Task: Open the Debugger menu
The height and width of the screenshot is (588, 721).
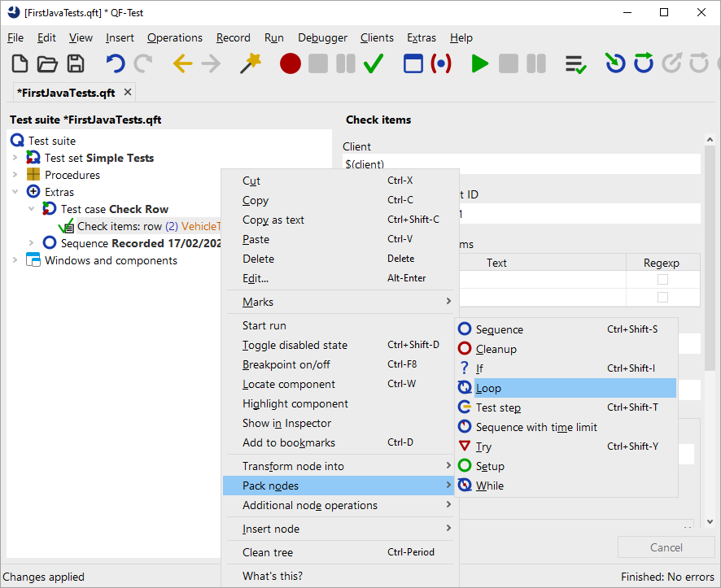Action: [x=322, y=37]
